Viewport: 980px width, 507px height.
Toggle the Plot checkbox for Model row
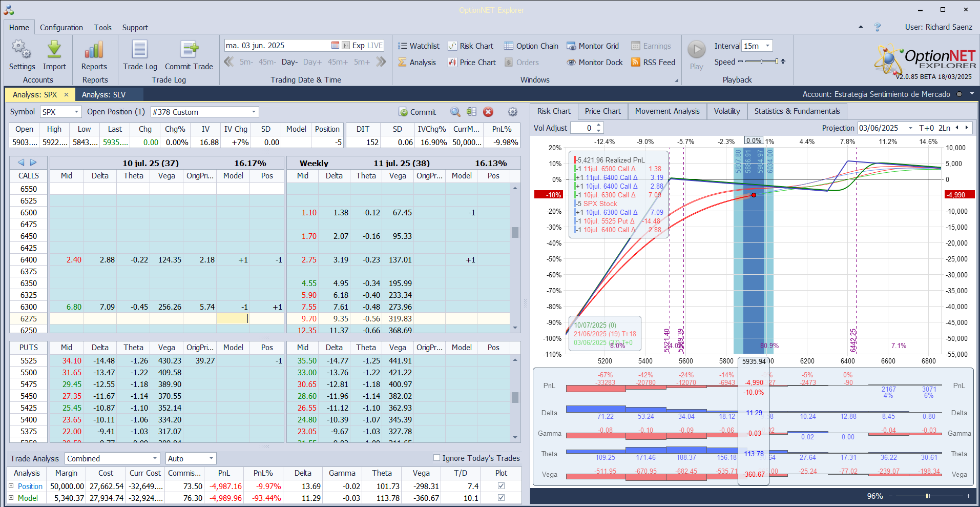(501, 497)
